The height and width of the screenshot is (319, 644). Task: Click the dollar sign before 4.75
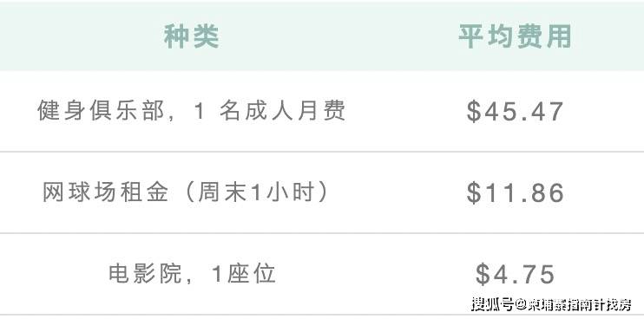[x=483, y=274]
